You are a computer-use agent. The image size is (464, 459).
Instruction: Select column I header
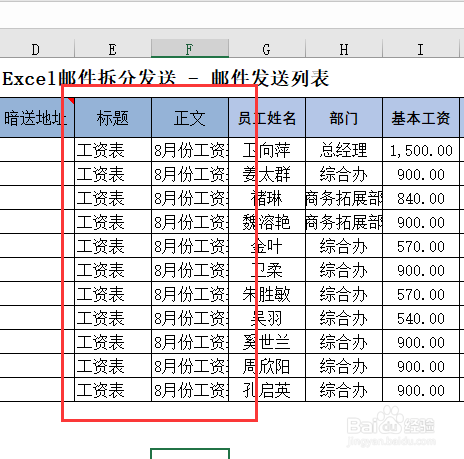click(421, 49)
